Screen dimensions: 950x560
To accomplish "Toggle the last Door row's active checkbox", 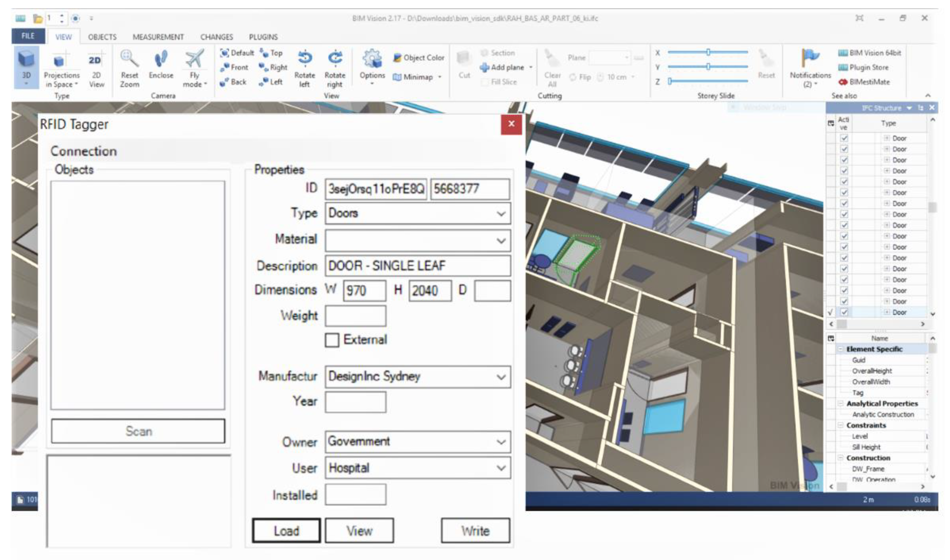I will tap(844, 313).
